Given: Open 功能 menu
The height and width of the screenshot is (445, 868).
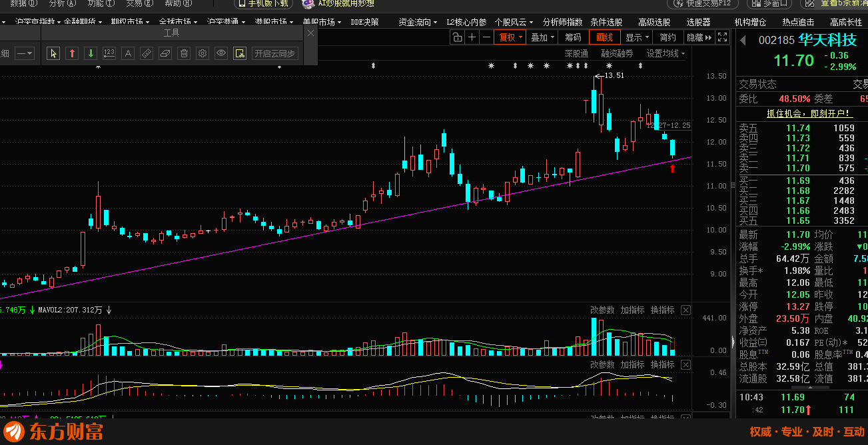Looking at the screenshot, I should tap(101, 3).
